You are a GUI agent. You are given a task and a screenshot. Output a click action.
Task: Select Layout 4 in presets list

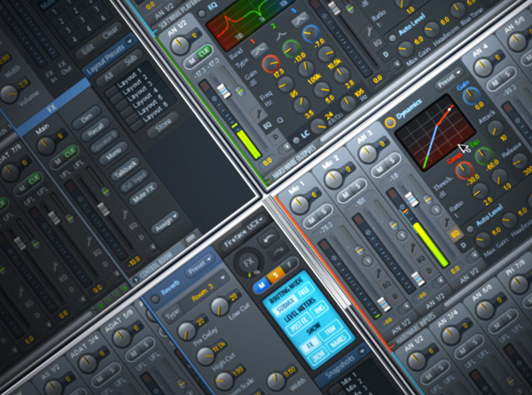(145, 97)
